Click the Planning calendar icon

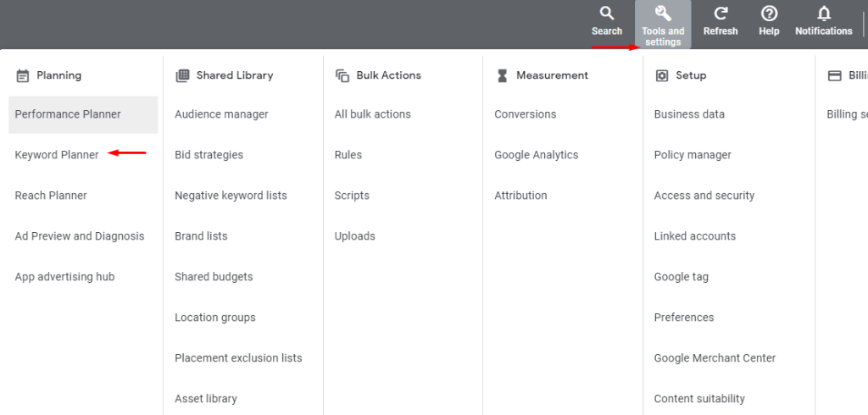(23, 75)
